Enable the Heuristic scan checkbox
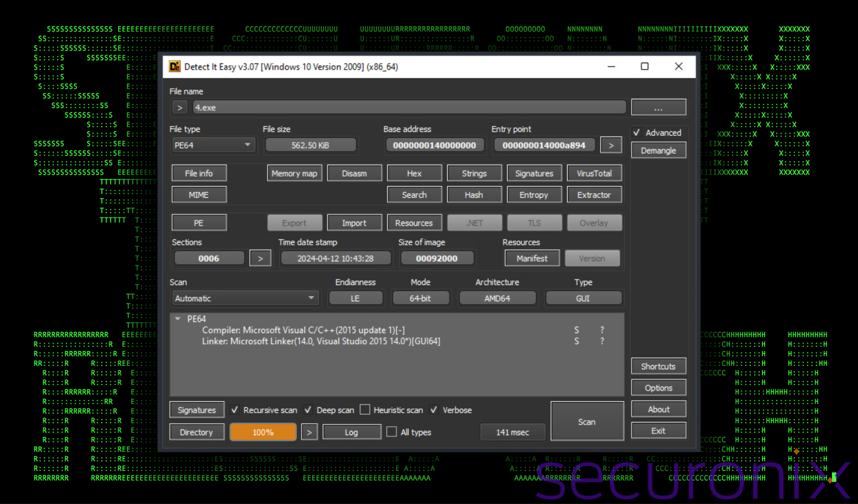Image resolution: width=858 pixels, height=504 pixels. point(365,410)
